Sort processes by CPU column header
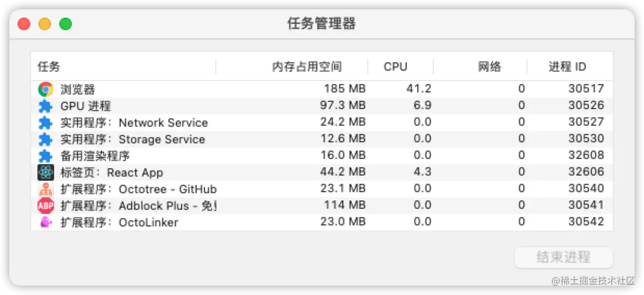The image size is (644, 295). [x=395, y=66]
